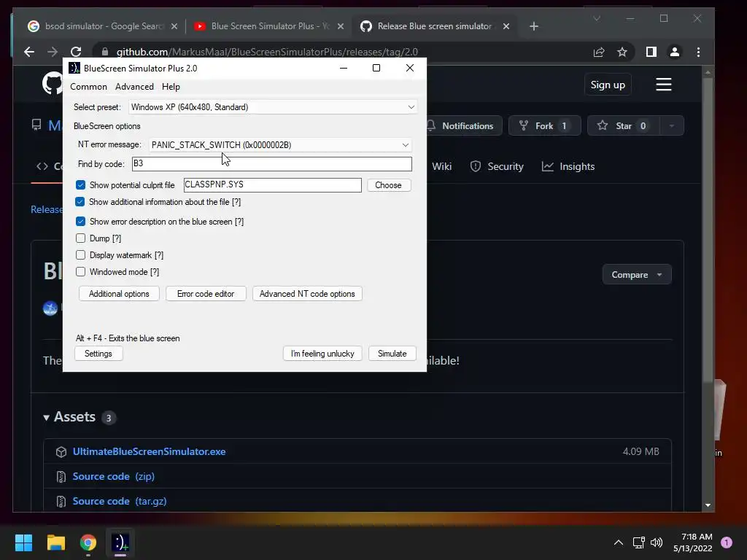
Task: Click the share page icon in address bar
Action: 599,52
